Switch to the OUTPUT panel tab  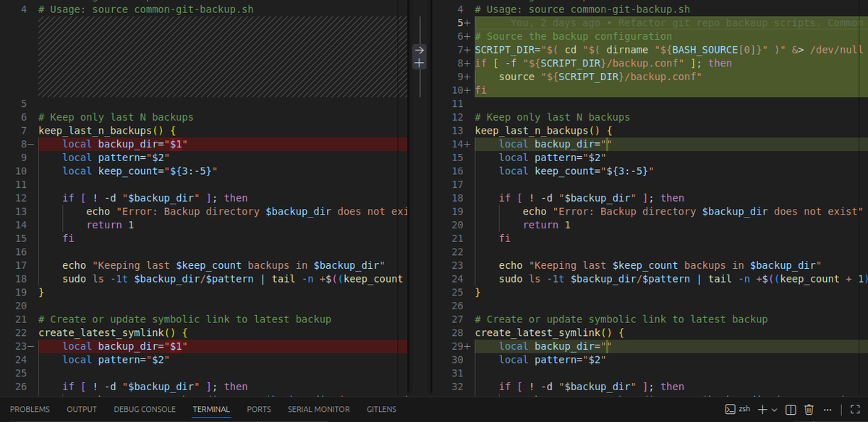tap(82, 409)
